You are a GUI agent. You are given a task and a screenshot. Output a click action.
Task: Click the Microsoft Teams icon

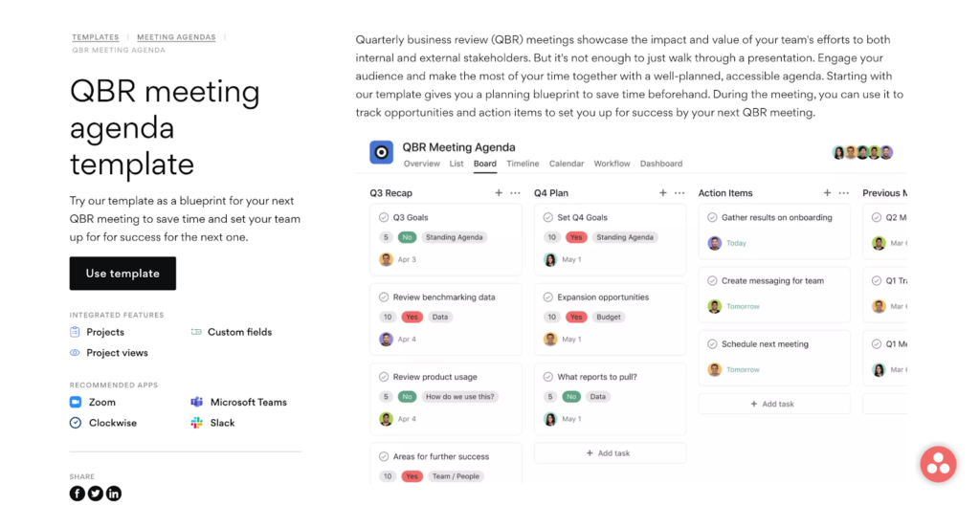click(197, 403)
